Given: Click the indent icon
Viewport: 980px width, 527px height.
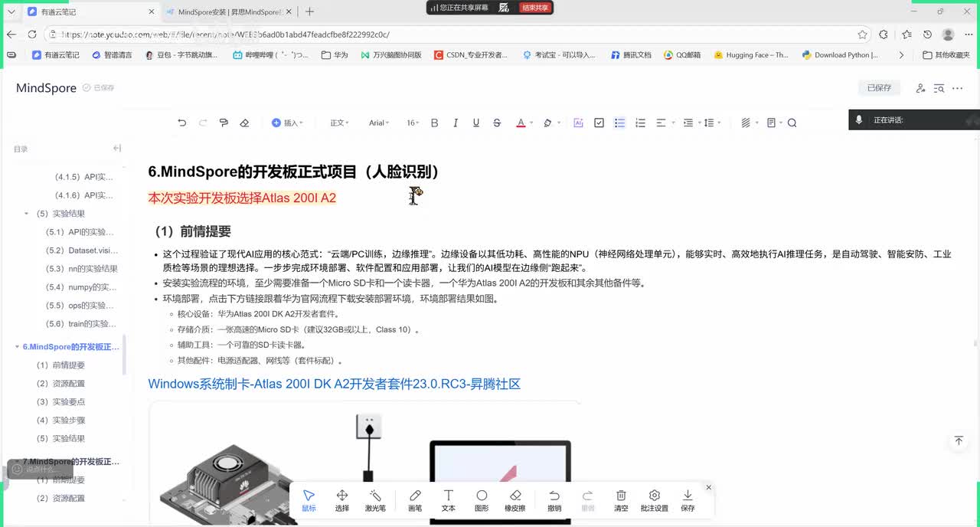Looking at the screenshot, I should 688,123.
